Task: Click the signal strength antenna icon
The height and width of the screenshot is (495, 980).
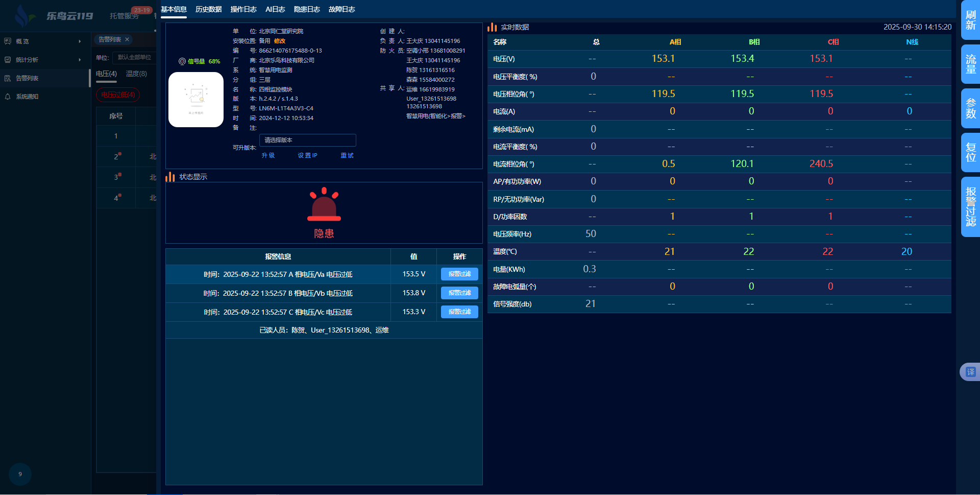Action: point(182,61)
